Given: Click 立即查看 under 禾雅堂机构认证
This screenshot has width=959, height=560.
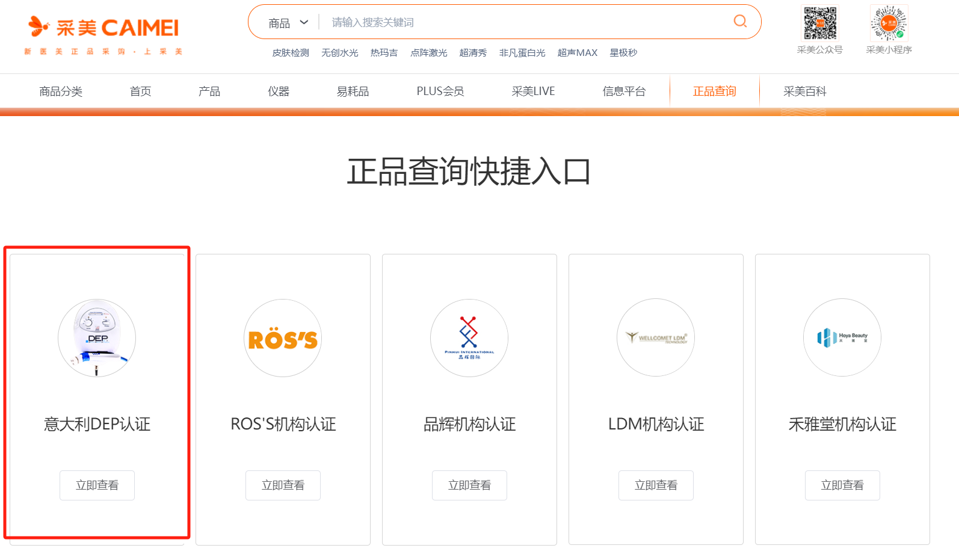Looking at the screenshot, I should tap(842, 485).
